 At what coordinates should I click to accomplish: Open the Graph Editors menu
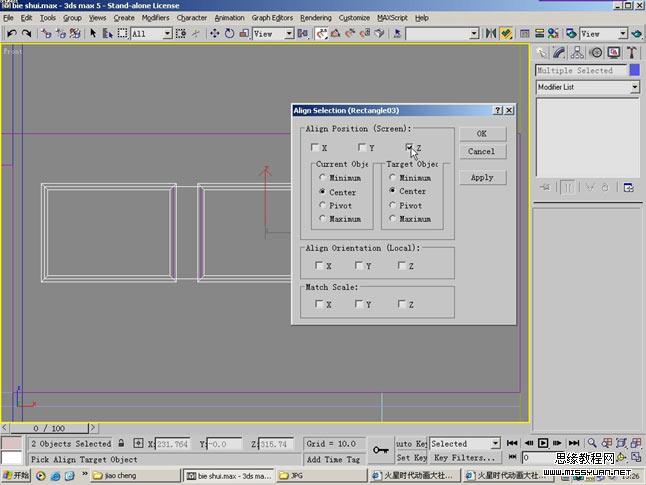tap(272, 18)
